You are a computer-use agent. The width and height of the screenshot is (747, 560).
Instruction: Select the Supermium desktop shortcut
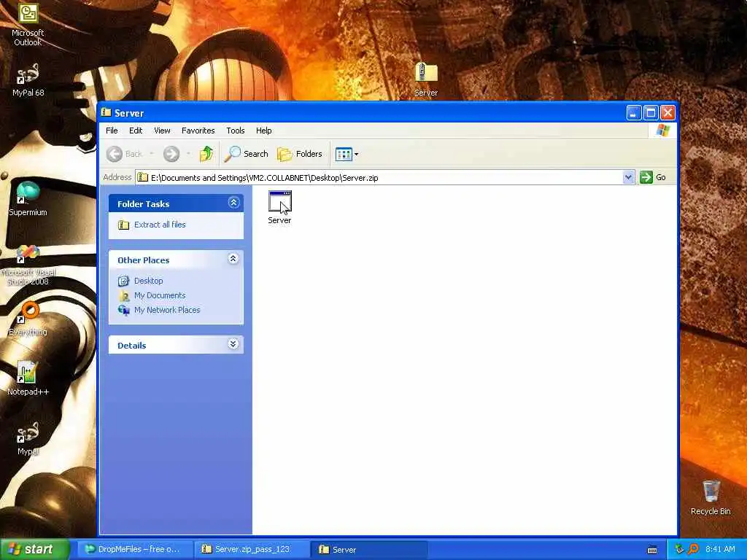[28, 199]
